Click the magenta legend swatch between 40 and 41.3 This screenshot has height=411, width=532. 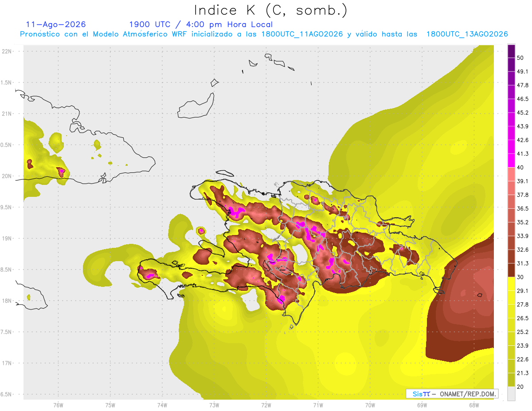(x=511, y=160)
